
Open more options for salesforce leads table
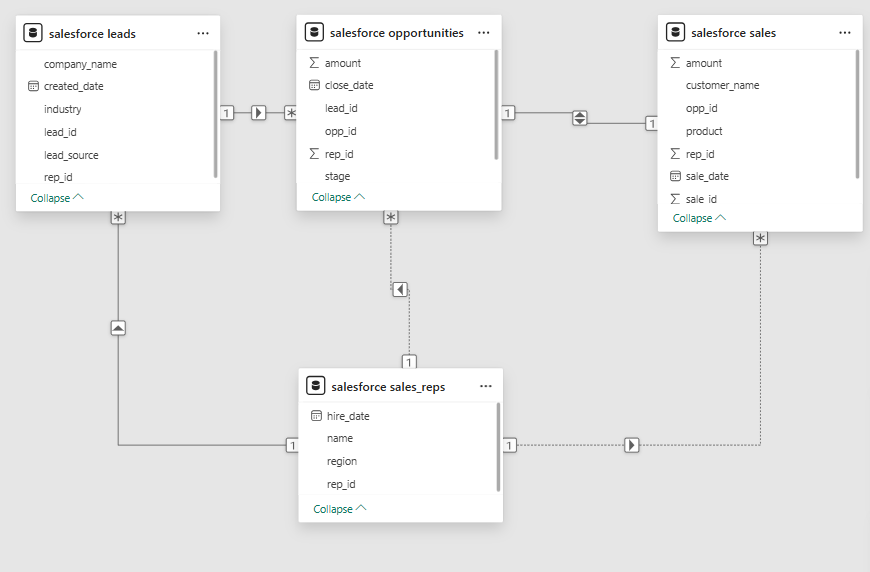point(203,33)
